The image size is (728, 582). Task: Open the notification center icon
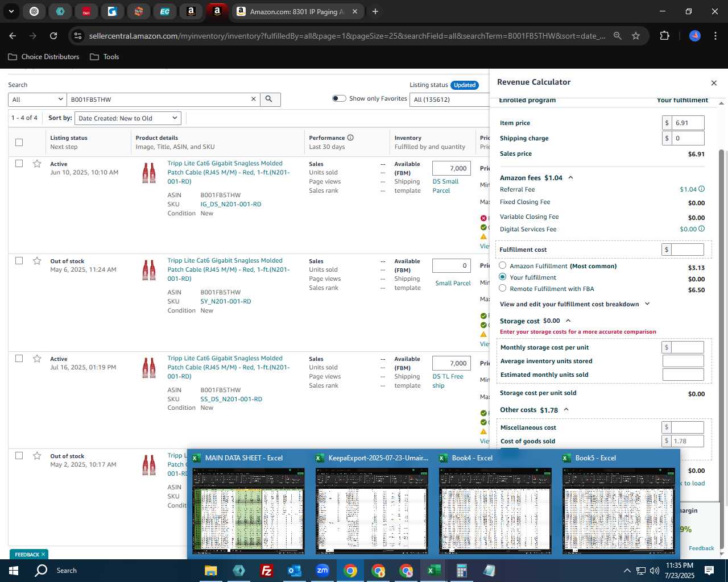[x=709, y=571]
